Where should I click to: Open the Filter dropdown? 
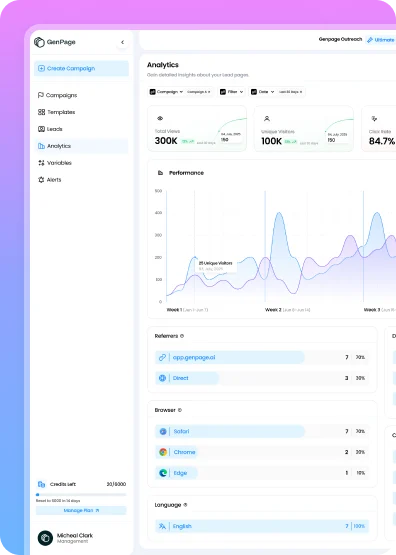coord(231,92)
